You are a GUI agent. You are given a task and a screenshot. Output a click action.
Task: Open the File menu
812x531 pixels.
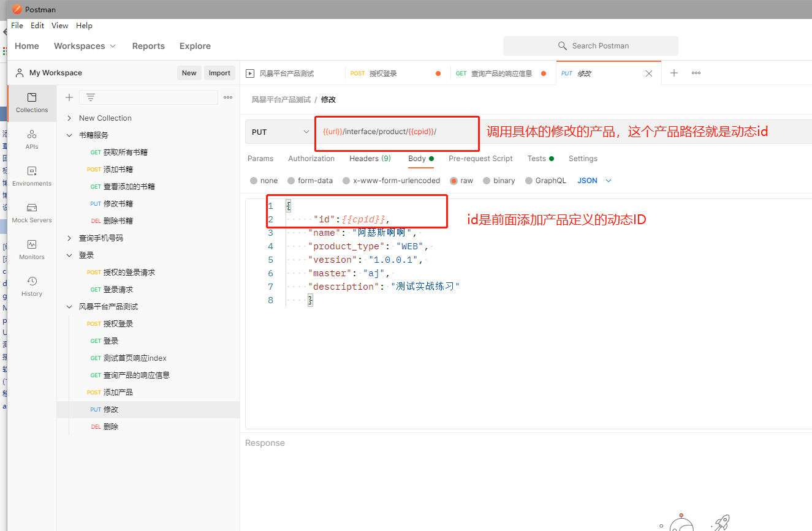click(17, 26)
